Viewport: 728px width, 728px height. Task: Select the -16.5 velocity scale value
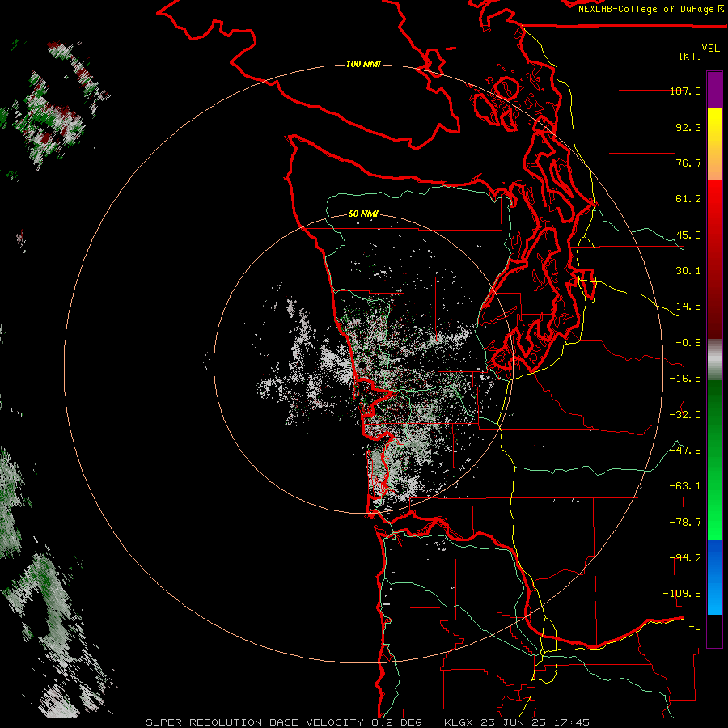pyautogui.click(x=685, y=379)
